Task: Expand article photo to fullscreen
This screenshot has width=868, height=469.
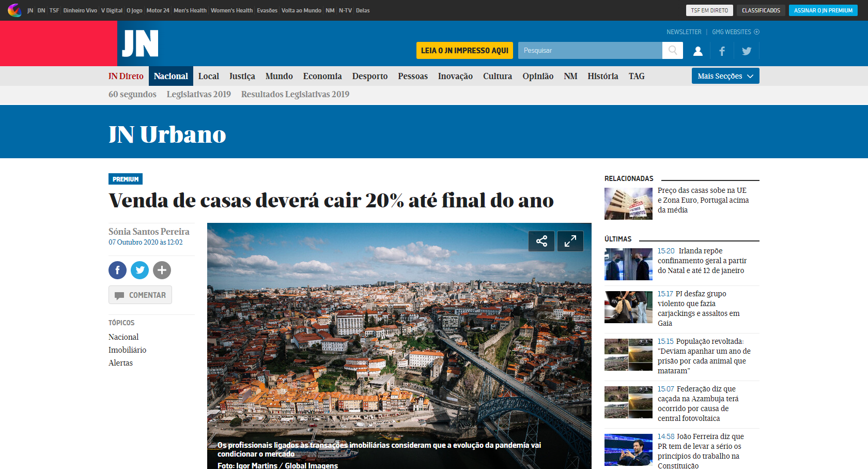Action: pos(570,241)
